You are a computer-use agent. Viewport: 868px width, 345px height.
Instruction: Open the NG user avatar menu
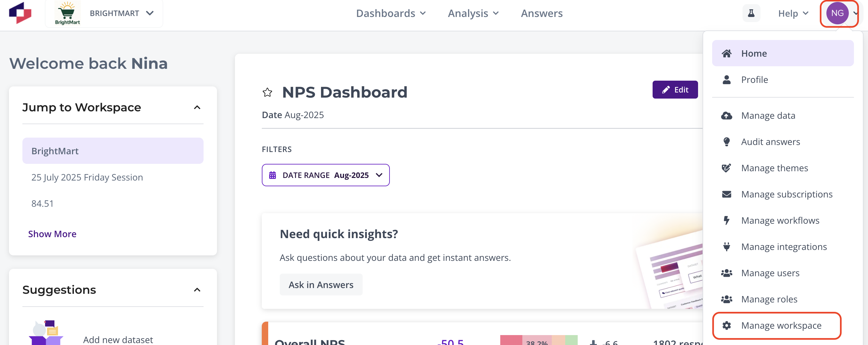[838, 13]
